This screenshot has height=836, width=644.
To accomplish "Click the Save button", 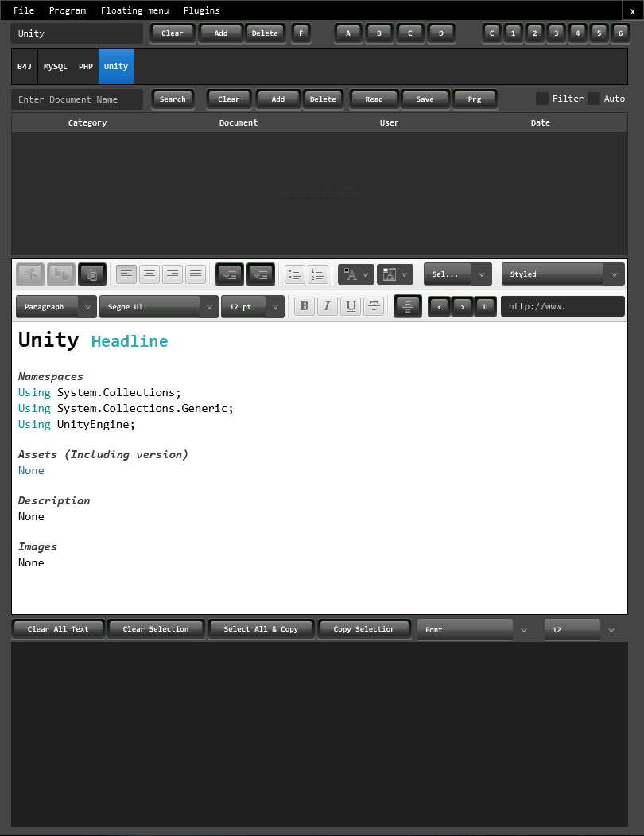I will [425, 99].
